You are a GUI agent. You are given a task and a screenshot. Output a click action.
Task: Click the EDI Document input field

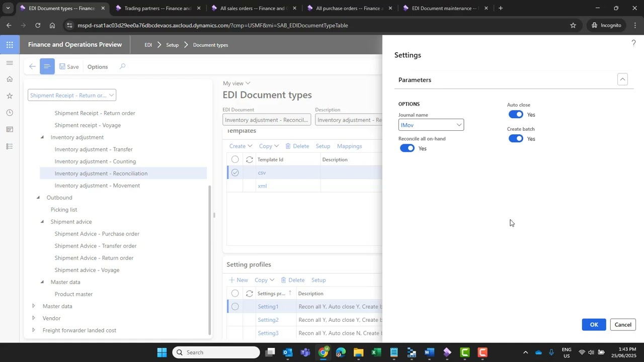pos(267,120)
